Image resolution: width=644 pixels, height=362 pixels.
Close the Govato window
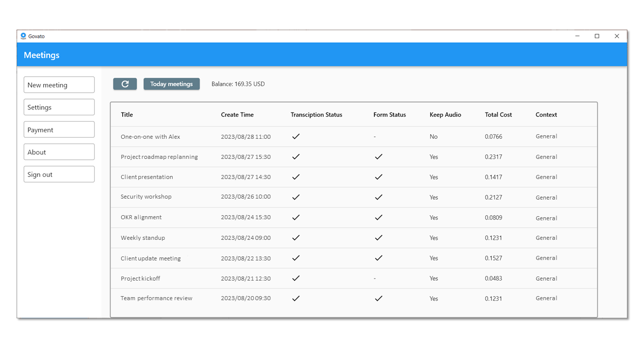point(617,36)
